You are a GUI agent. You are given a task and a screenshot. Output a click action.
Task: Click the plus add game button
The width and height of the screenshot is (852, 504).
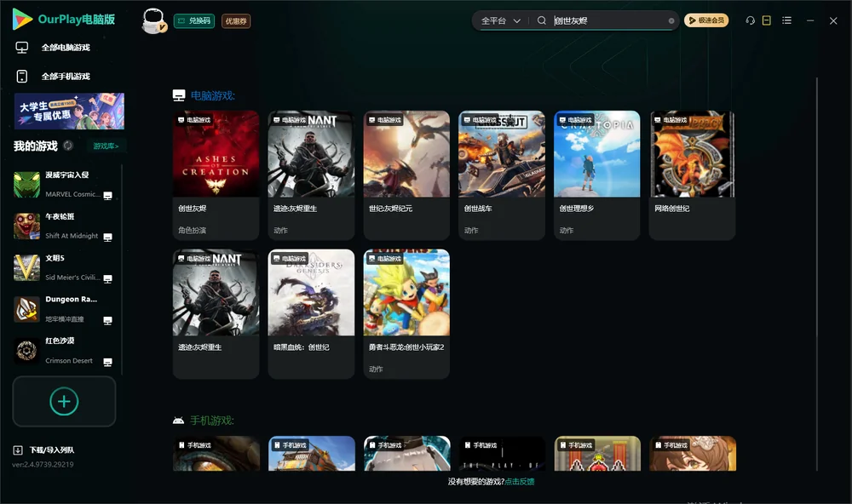coord(64,401)
